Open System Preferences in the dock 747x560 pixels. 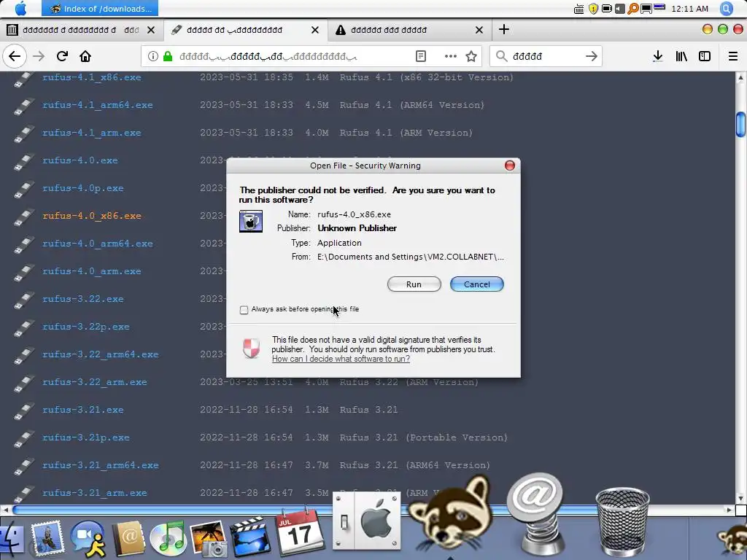pos(367,521)
